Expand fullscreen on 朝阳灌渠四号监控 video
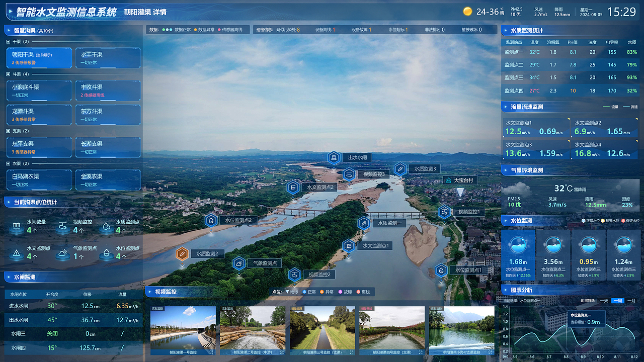Image resolution: width=644 pixels, height=362 pixels. tap(421, 352)
